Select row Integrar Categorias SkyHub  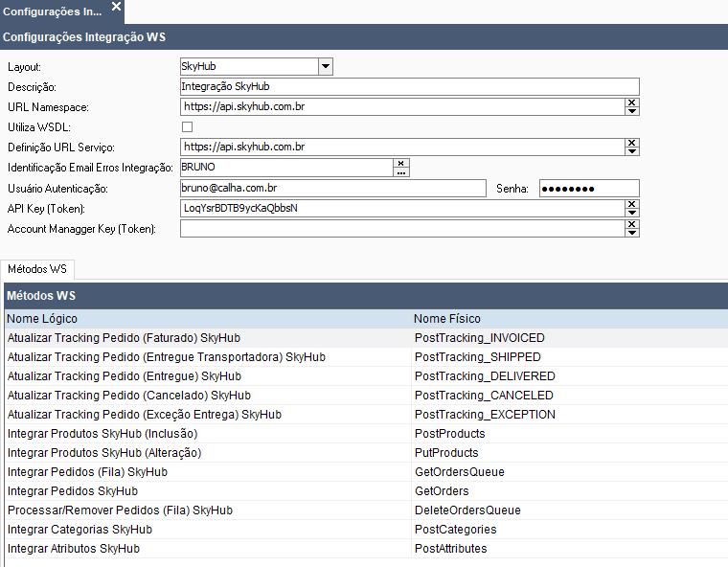point(366,530)
